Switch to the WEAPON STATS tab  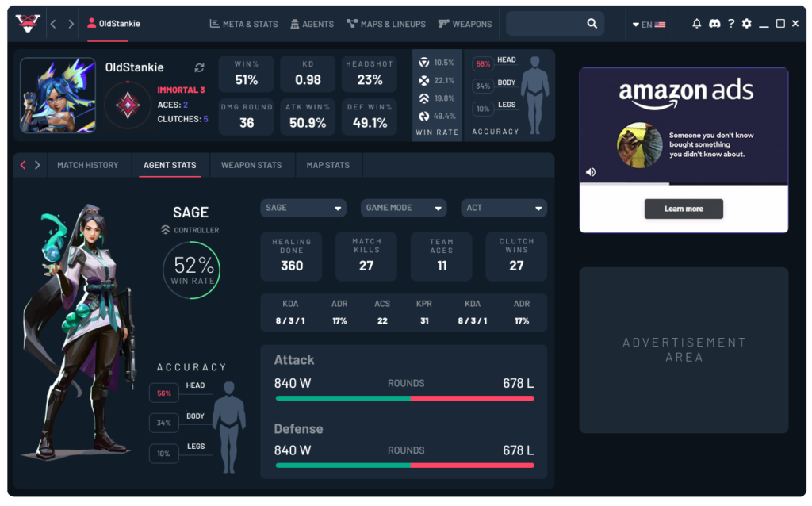click(251, 165)
